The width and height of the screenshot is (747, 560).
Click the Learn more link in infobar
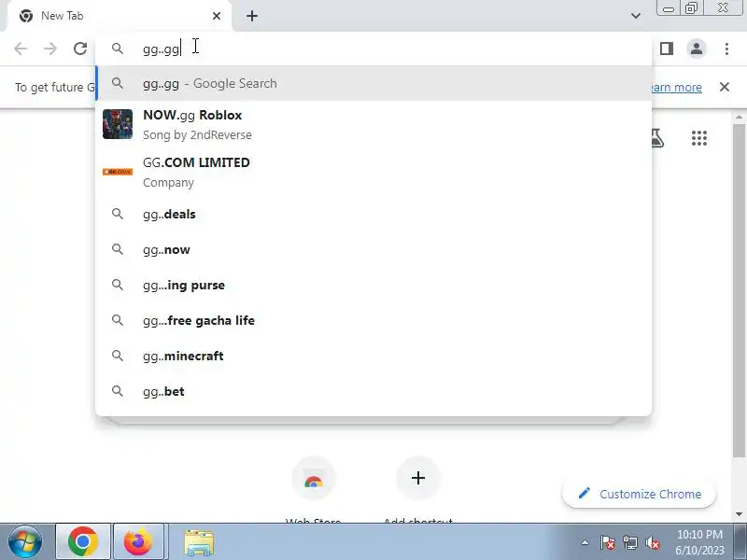coord(676,87)
